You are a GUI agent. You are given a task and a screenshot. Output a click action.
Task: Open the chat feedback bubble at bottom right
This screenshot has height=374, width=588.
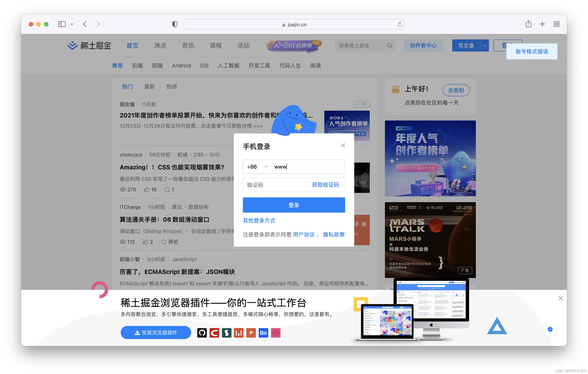coord(550,329)
